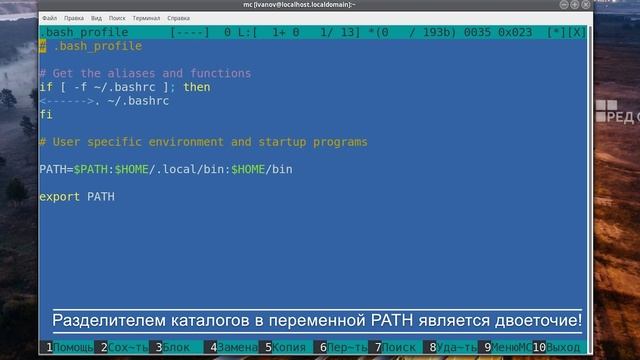This screenshot has width=640, height=360.
Task: Click the 1 Помощь function key button
Action: tap(67, 347)
